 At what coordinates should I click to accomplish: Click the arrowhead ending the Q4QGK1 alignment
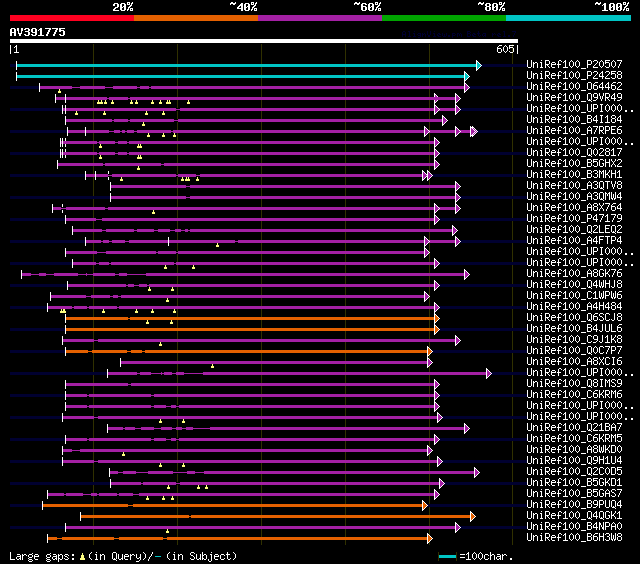click(473, 516)
